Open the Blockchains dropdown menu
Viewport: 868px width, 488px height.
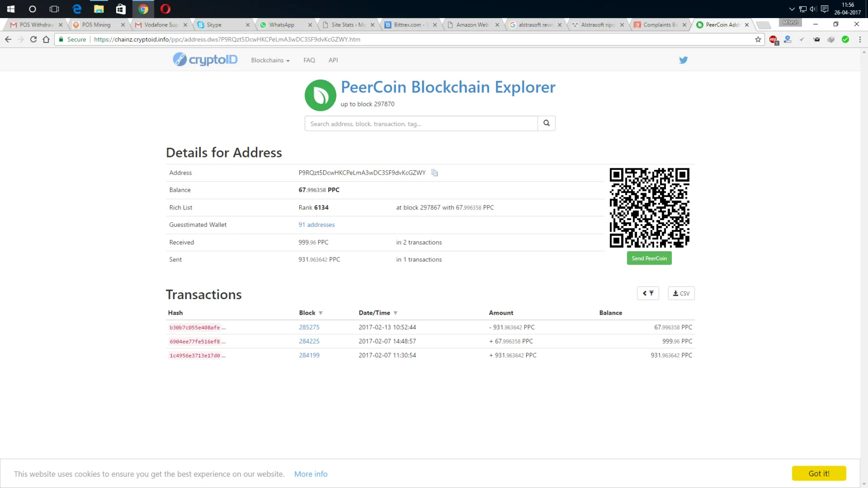270,60
